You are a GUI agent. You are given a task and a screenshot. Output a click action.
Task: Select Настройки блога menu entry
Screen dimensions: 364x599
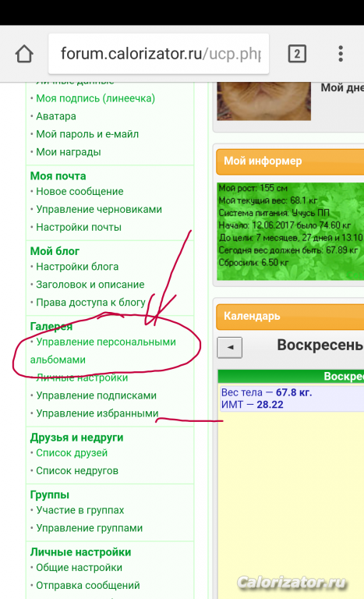[77, 267]
